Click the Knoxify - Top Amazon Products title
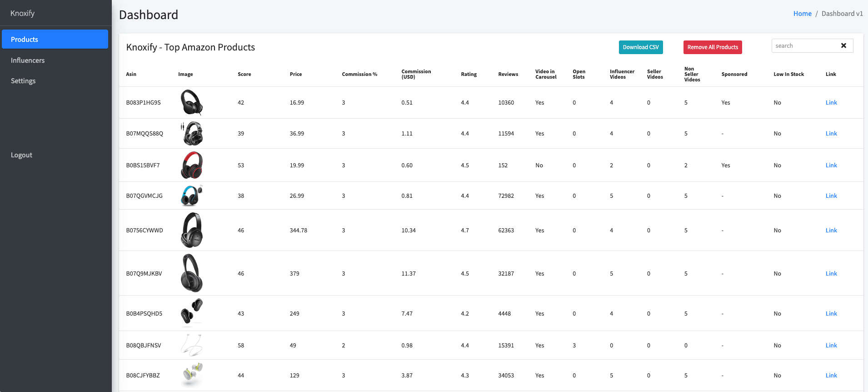Viewport: 868px width, 392px height. (190, 47)
